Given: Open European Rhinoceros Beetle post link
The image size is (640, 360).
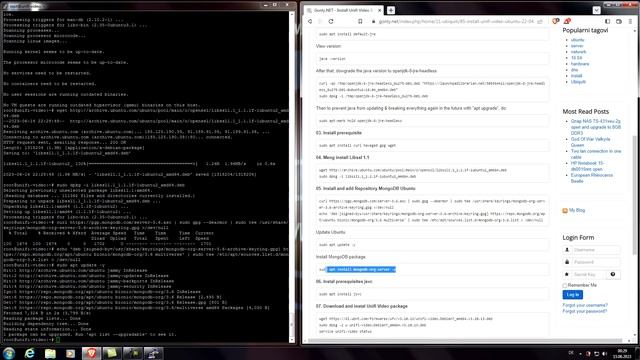Looking at the screenshot, I should coord(591,178).
